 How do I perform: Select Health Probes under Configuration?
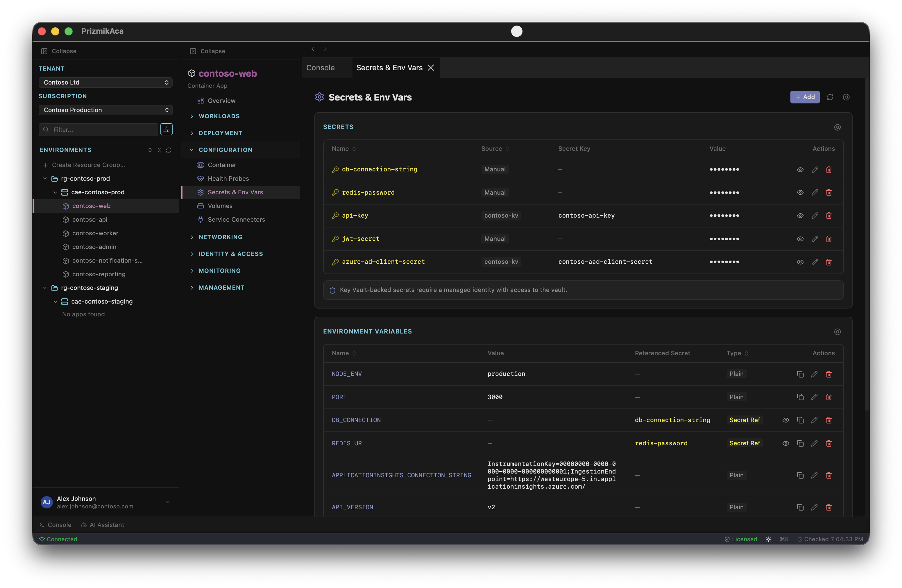pos(228,178)
